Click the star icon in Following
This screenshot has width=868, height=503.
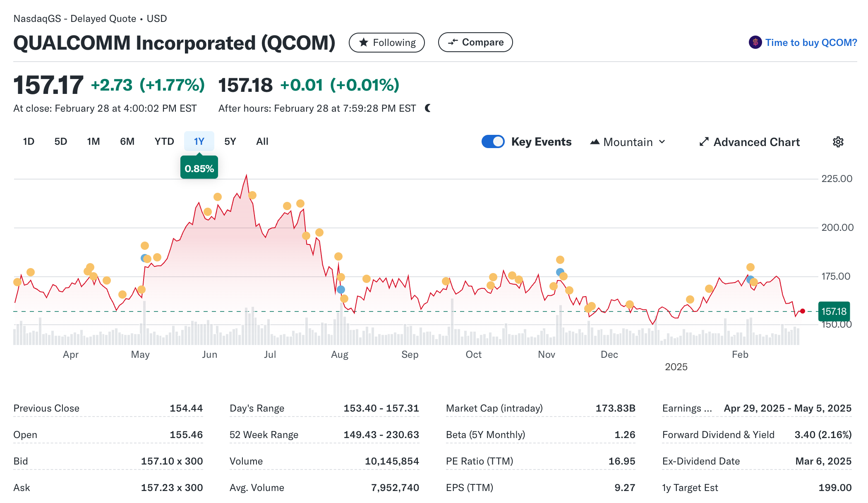click(x=364, y=42)
